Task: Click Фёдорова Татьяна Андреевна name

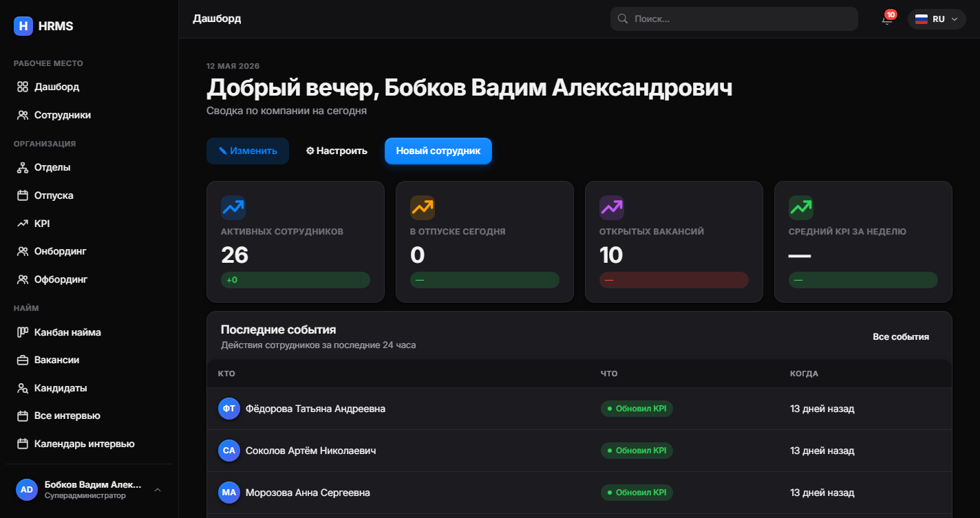Action: (315, 409)
